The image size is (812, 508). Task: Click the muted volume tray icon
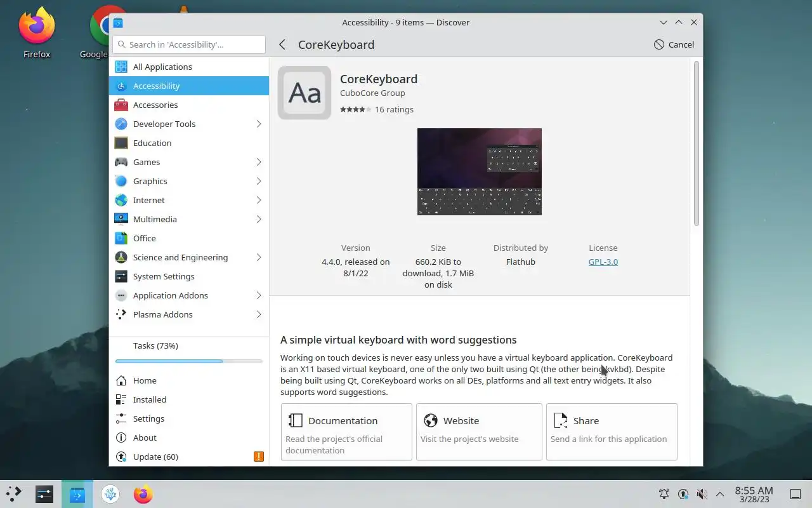[x=702, y=494]
